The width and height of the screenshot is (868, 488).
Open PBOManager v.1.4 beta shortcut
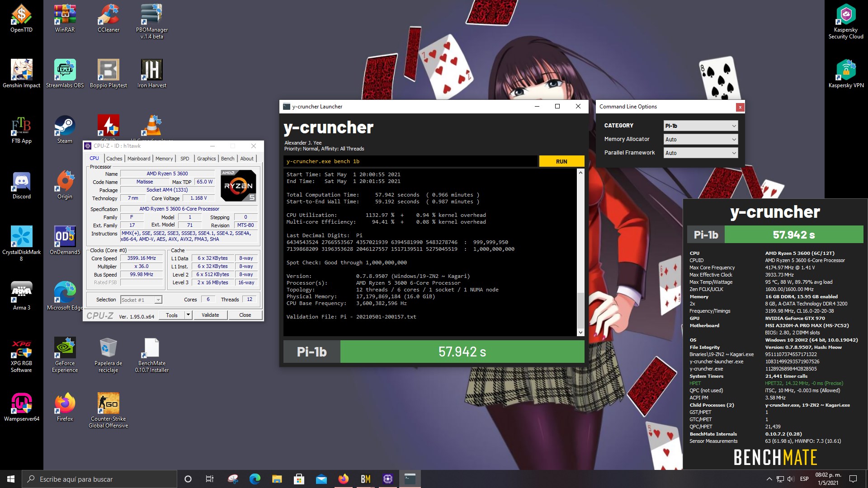point(152,21)
